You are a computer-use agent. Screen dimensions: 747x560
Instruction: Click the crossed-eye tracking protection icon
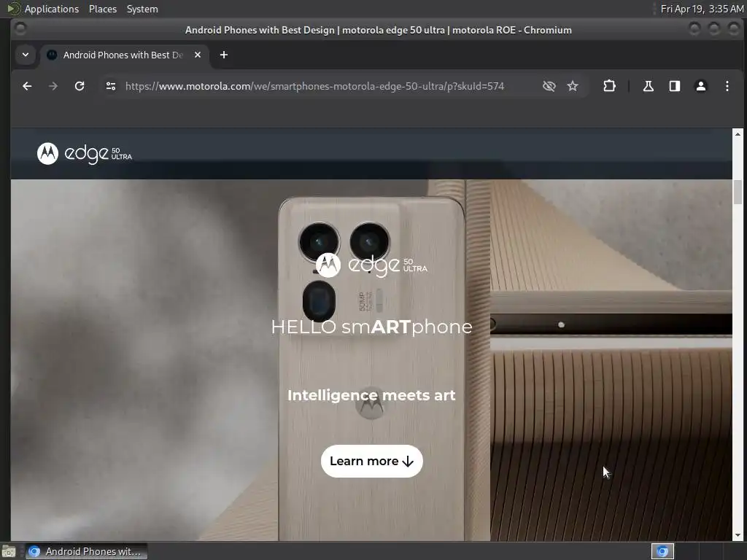[x=549, y=86]
